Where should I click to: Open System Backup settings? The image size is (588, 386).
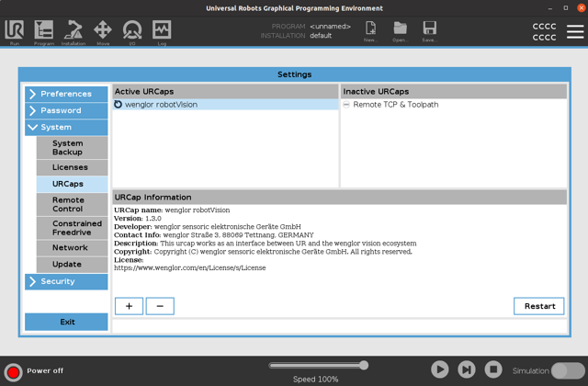tap(72, 148)
